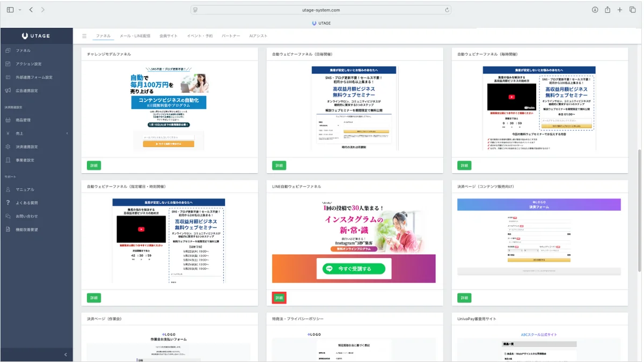Go back with the Safari back arrow
Viewport: 644px width, 362px height.
(31, 10)
